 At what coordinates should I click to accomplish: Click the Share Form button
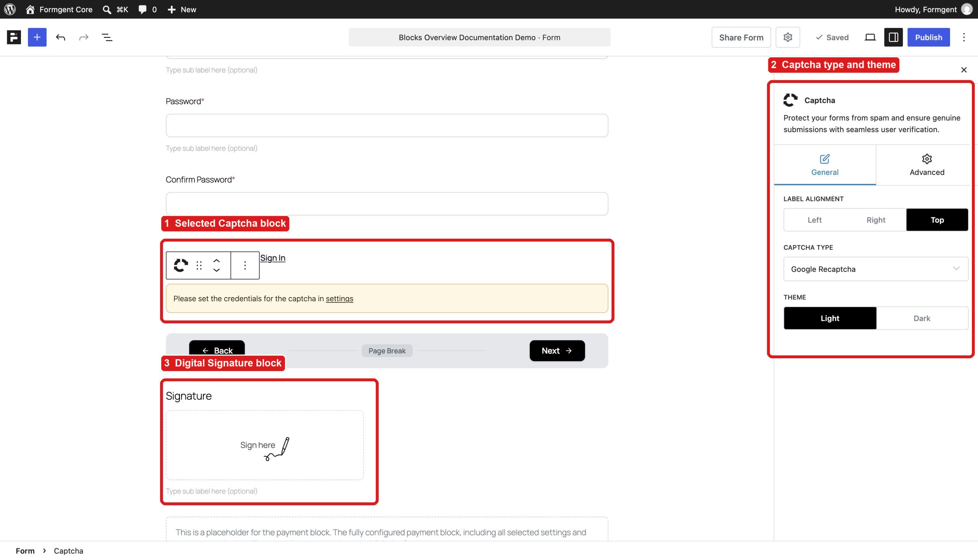click(741, 37)
